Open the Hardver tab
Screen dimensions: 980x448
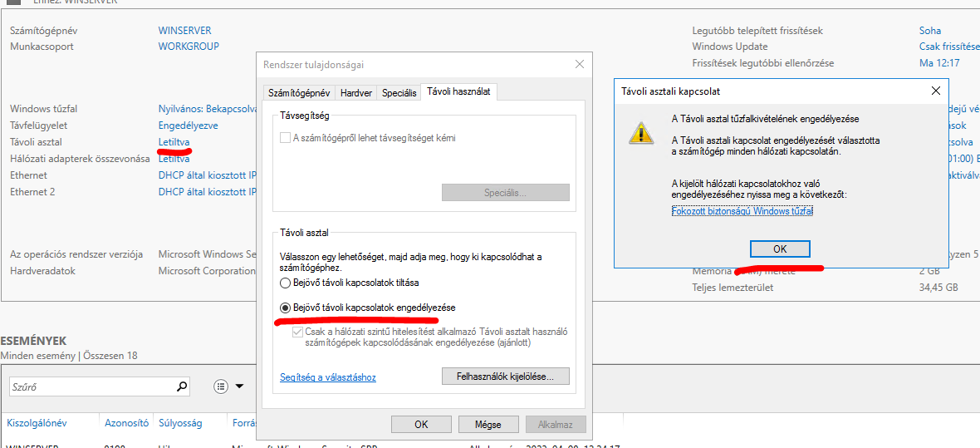point(356,93)
